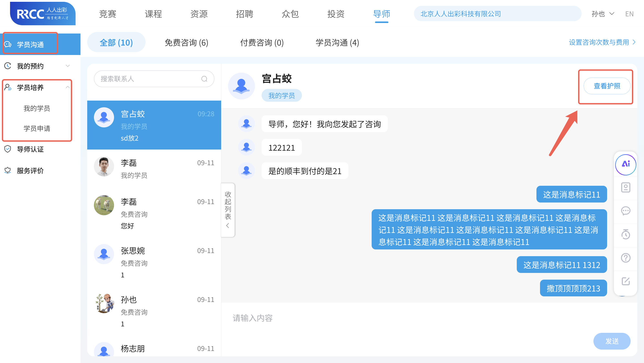The image size is (644, 363).
Task: Select the 学员沟通 (4) tab
Action: point(337,42)
